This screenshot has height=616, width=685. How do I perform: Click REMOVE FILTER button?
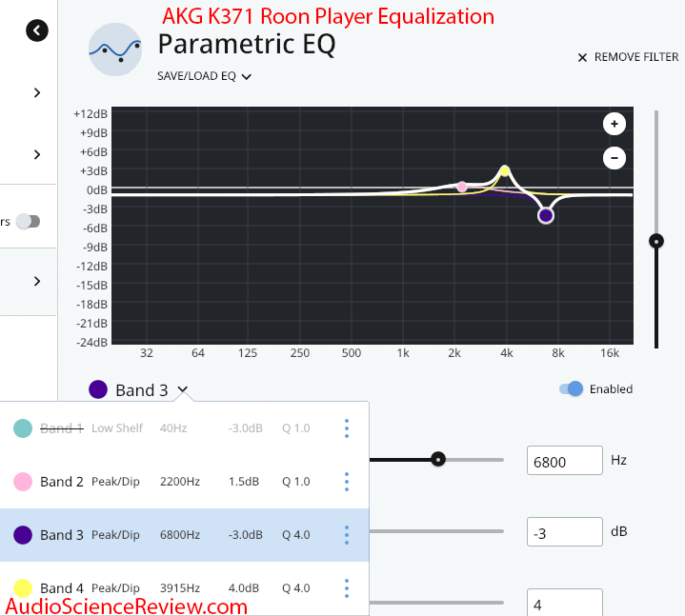[x=628, y=57]
